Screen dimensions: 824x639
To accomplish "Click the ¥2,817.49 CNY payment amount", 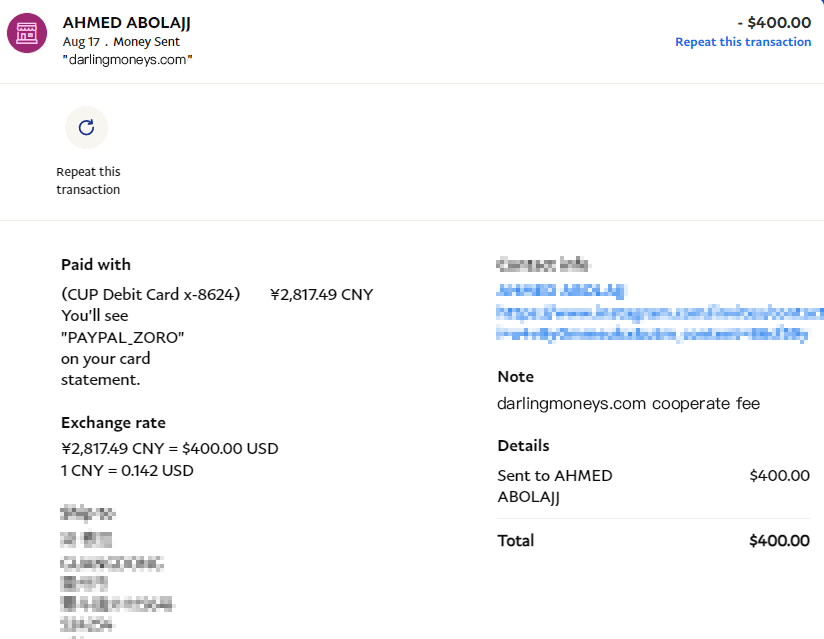I will tap(321, 294).
